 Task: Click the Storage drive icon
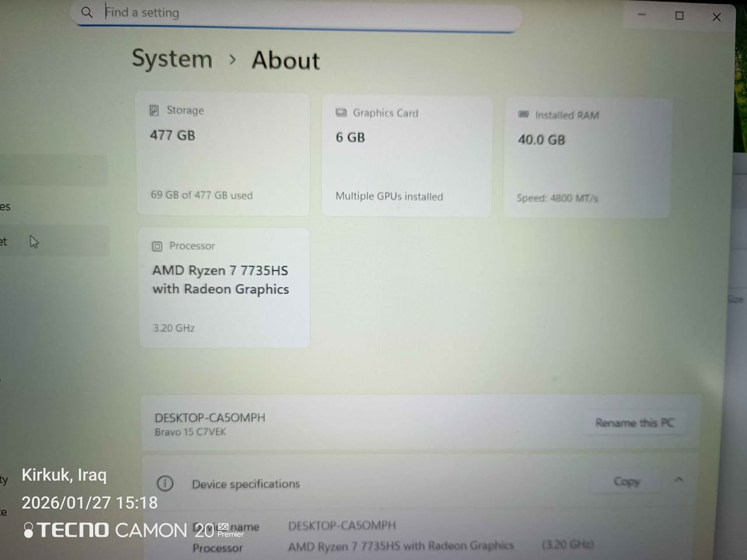tap(154, 110)
